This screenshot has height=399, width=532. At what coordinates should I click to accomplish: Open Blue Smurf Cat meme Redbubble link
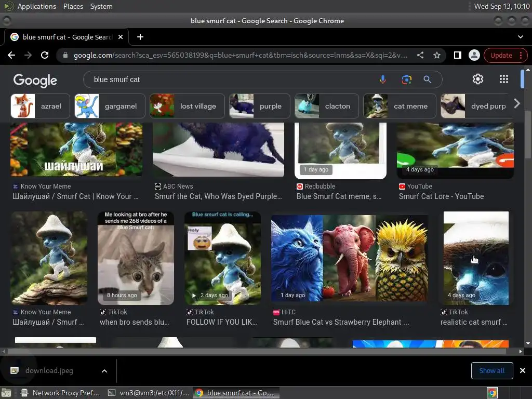[x=339, y=196]
